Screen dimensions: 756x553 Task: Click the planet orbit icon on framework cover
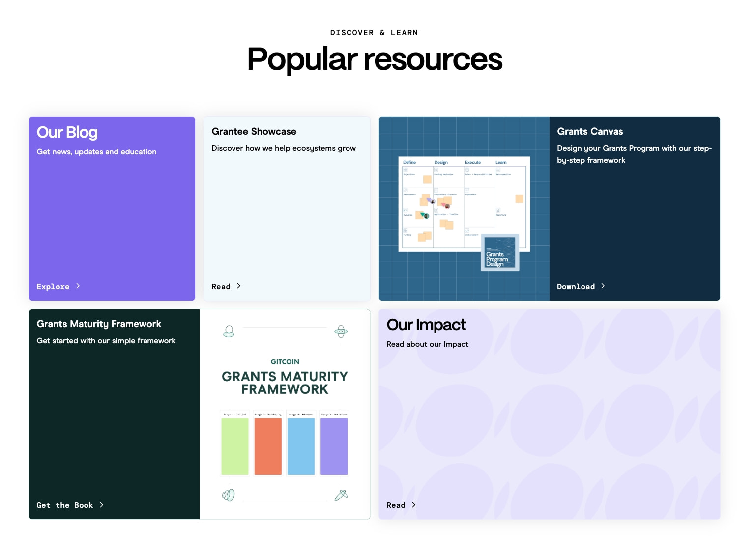tap(341, 332)
